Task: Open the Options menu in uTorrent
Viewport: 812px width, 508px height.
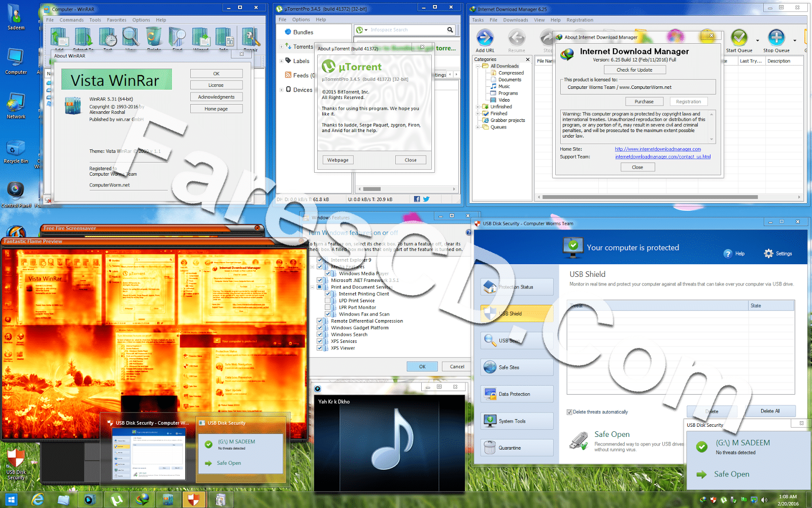Action: click(301, 20)
